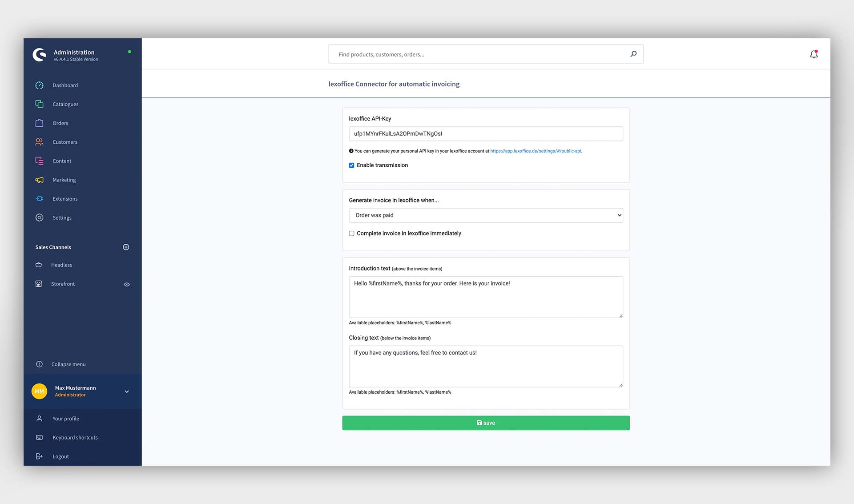Click the 'lexoffice Connector for automatic invoicing' title
The height and width of the screenshot is (504, 854).
[394, 84]
